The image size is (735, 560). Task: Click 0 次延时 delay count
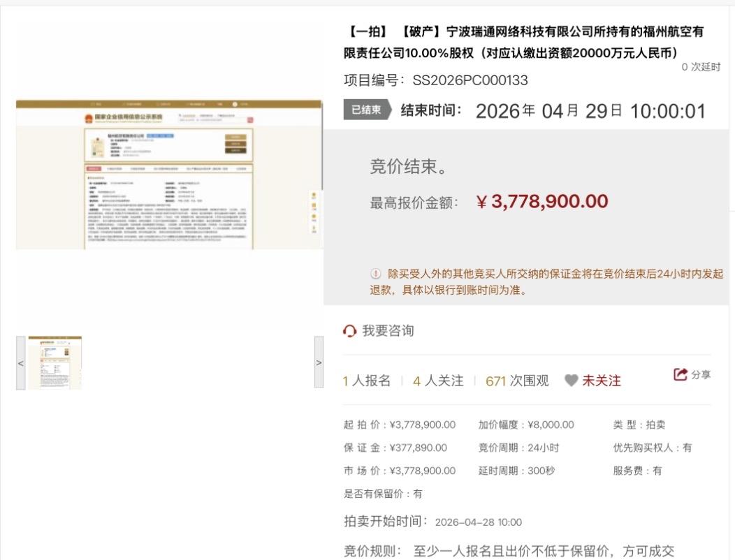click(701, 67)
